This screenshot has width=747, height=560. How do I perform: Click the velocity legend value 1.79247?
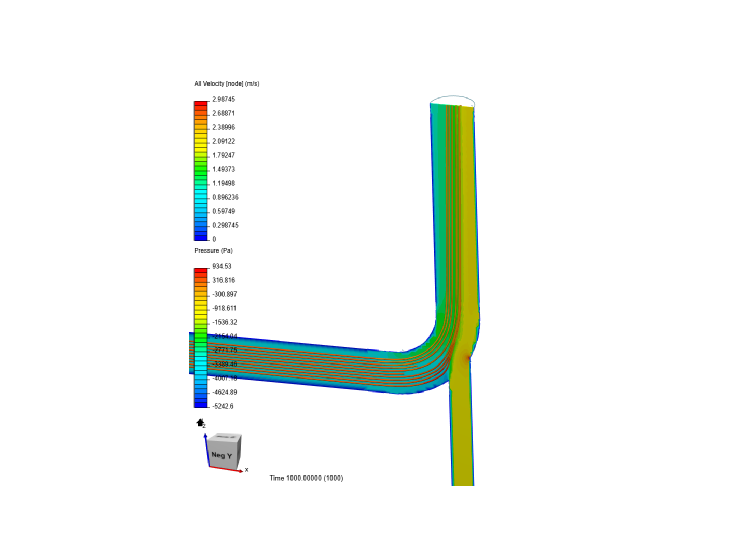pyautogui.click(x=224, y=155)
